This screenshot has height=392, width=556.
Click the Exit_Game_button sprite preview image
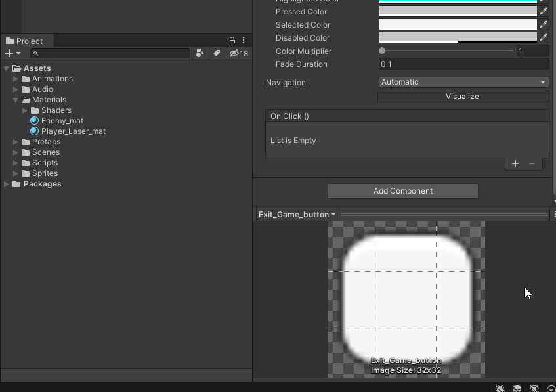coord(406,299)
